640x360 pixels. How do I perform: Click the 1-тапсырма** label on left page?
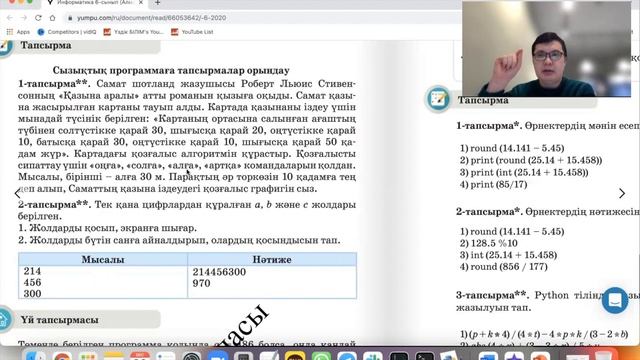coord(53,84)
